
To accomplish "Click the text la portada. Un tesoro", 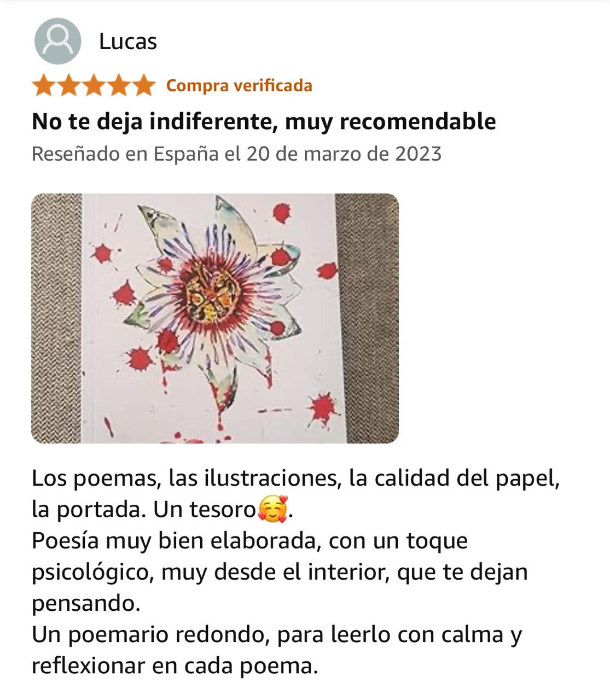I will (144, 510).
